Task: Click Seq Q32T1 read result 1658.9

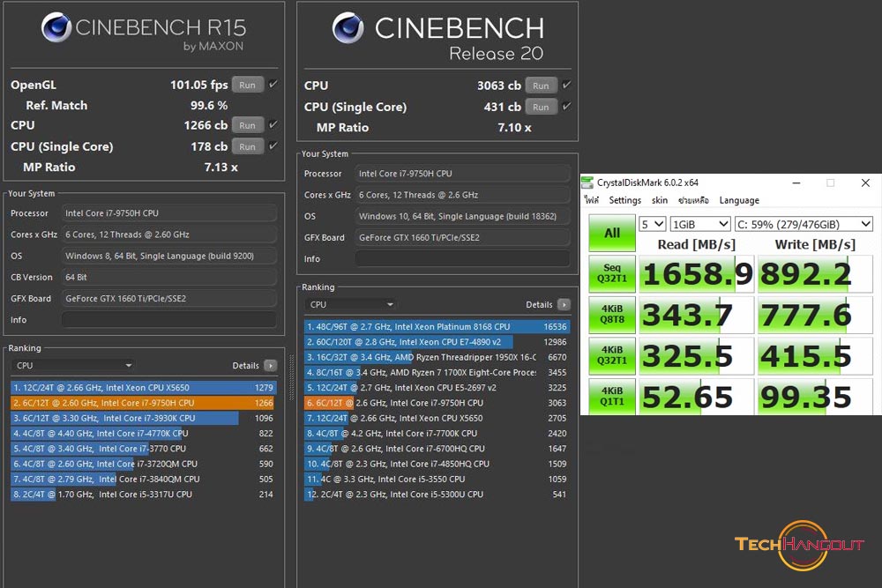Action: (x=697, y=274)
